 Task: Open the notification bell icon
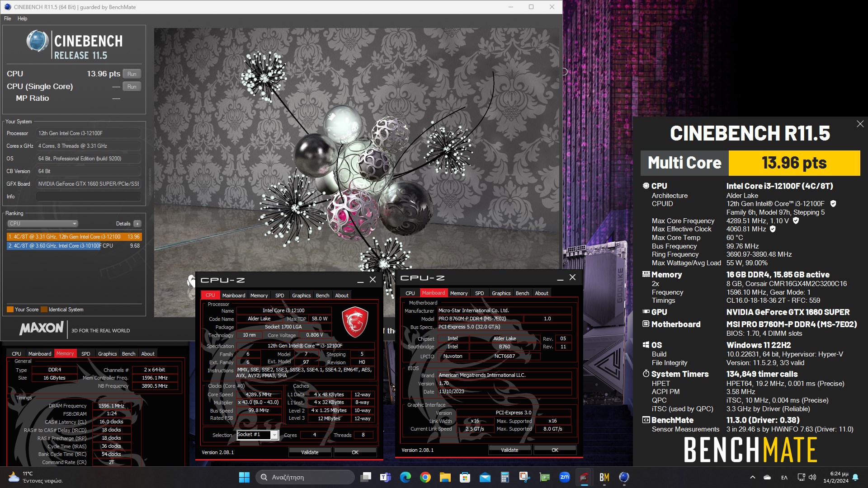855,477
